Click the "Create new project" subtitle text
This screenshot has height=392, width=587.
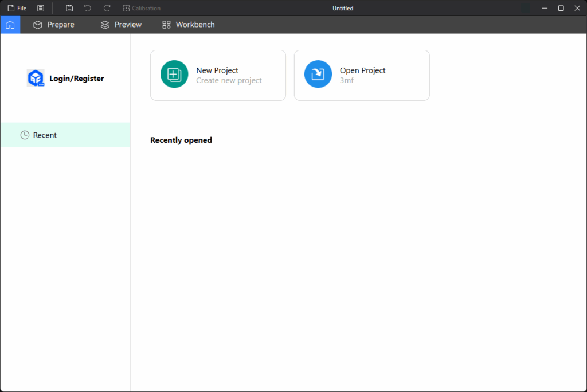pyautogui.click(x=229, y=81)
